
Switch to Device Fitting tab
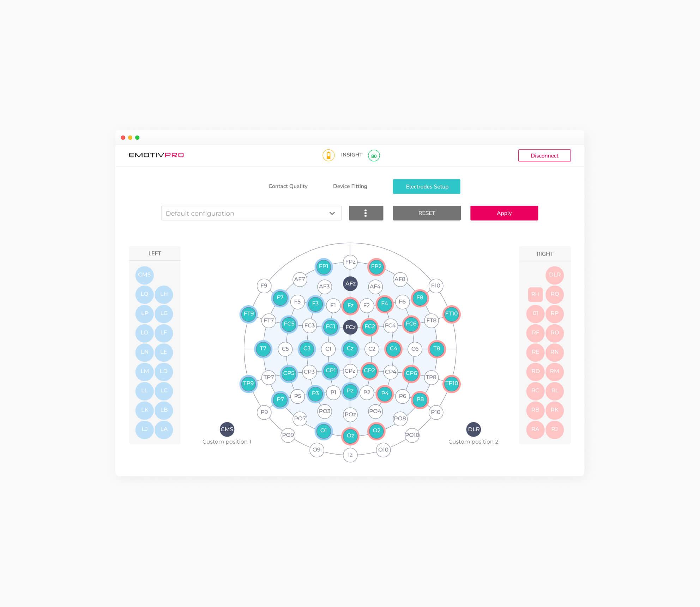pos(350,186)
